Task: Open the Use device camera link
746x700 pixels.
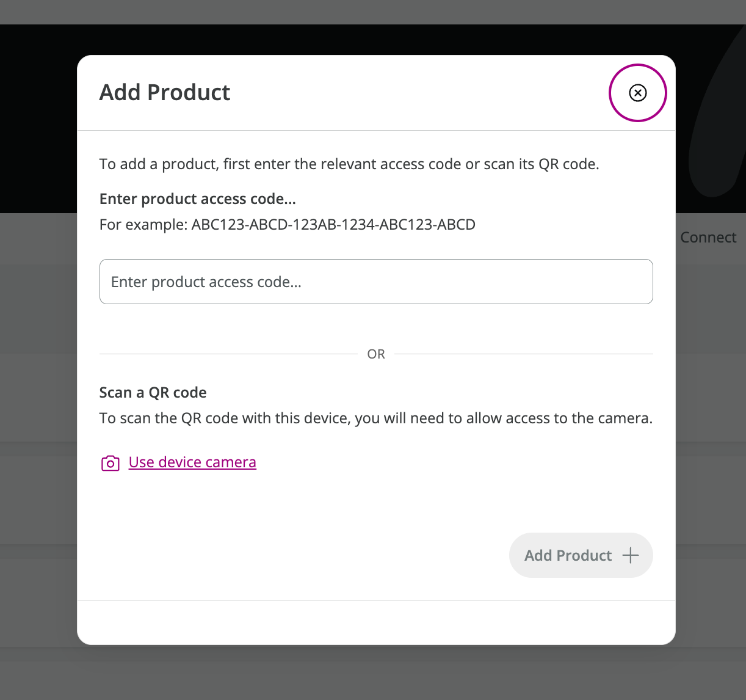Action: pyautogui.click(x=192, y=462)
